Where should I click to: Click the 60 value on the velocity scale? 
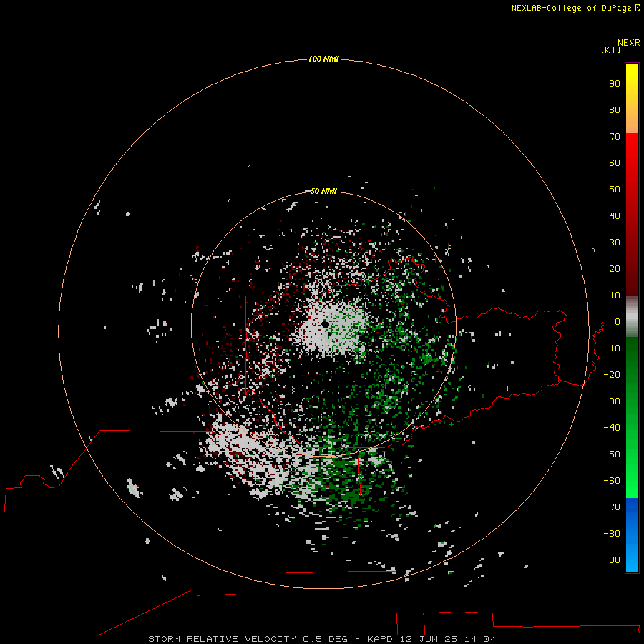click(x=615, y=162)
